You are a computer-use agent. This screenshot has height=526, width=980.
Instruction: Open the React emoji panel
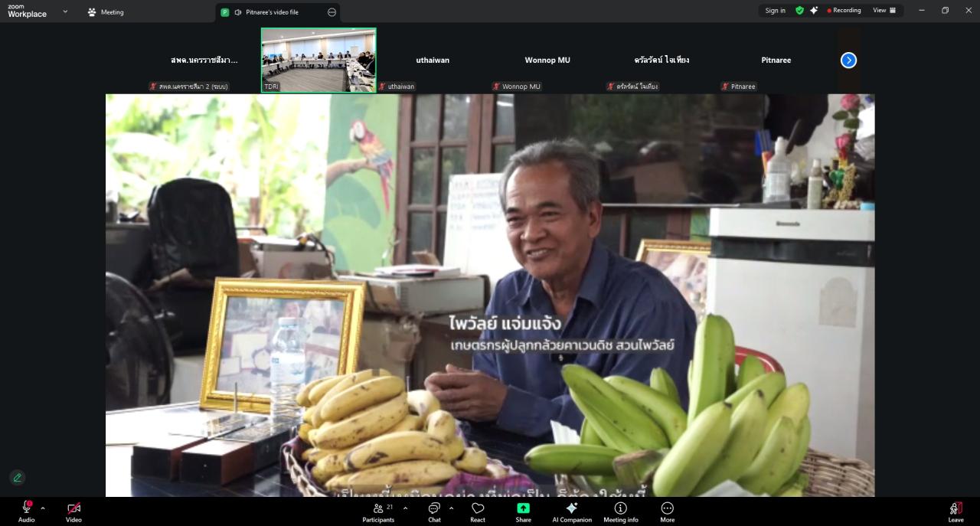pyautogui.click(x=478, y=509)
